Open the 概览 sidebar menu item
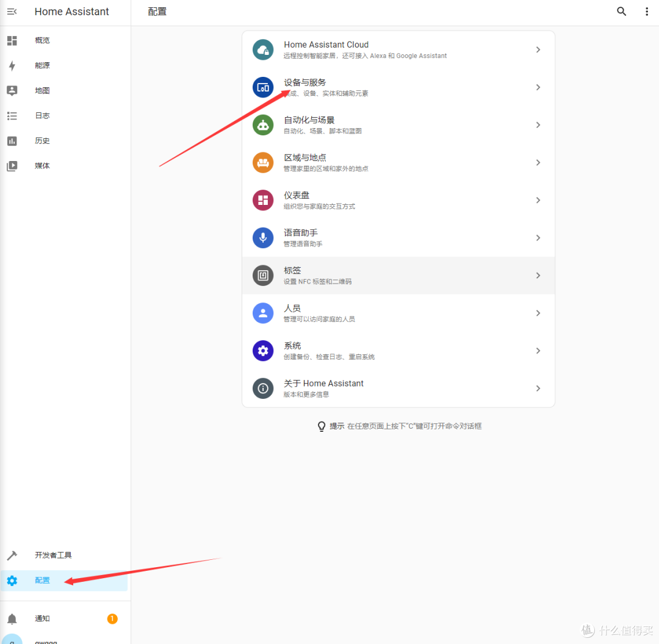Viewport: 659px width, 644px height. tap(64, 40)
